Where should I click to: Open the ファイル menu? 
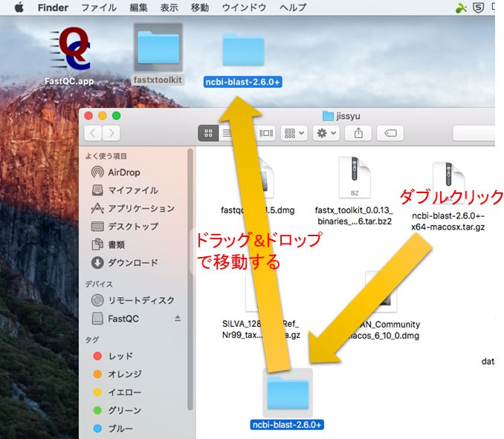coord(98,7)
